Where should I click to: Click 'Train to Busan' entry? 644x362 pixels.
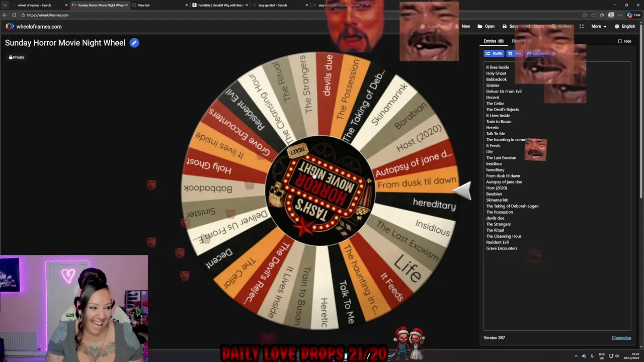[499, 122]
